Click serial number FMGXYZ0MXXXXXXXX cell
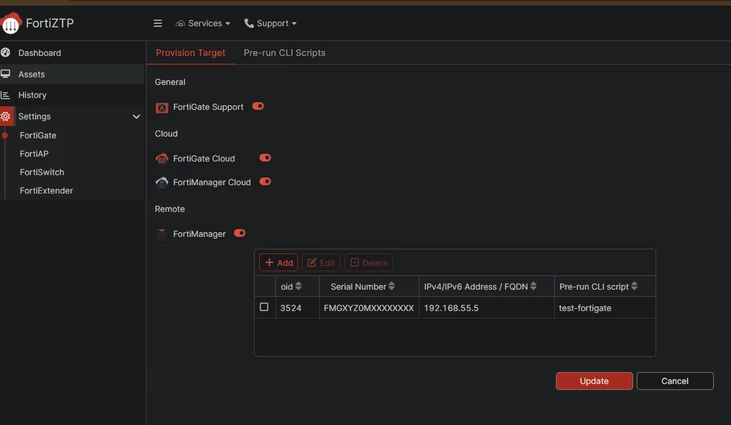731x425 pixels. click(x=369, y=308)
